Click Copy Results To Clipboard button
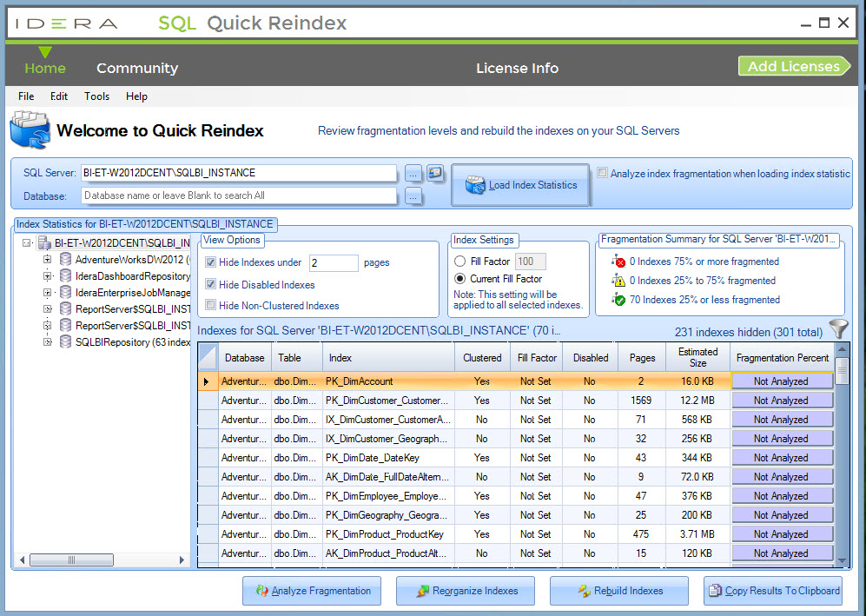 (x=773, y=591)
